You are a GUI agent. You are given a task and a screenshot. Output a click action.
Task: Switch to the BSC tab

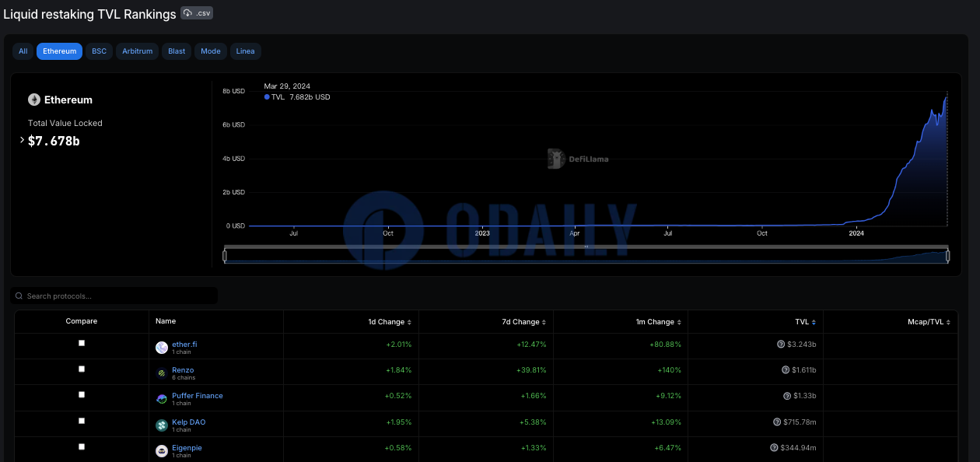(x=99, y=51)
